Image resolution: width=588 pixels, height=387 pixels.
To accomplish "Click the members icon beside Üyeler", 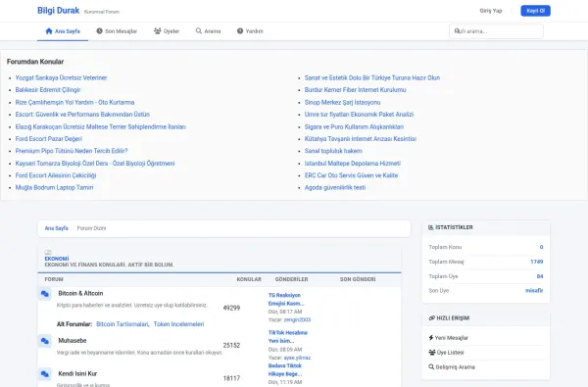I will pyautogui.click(x=157, y=31).
